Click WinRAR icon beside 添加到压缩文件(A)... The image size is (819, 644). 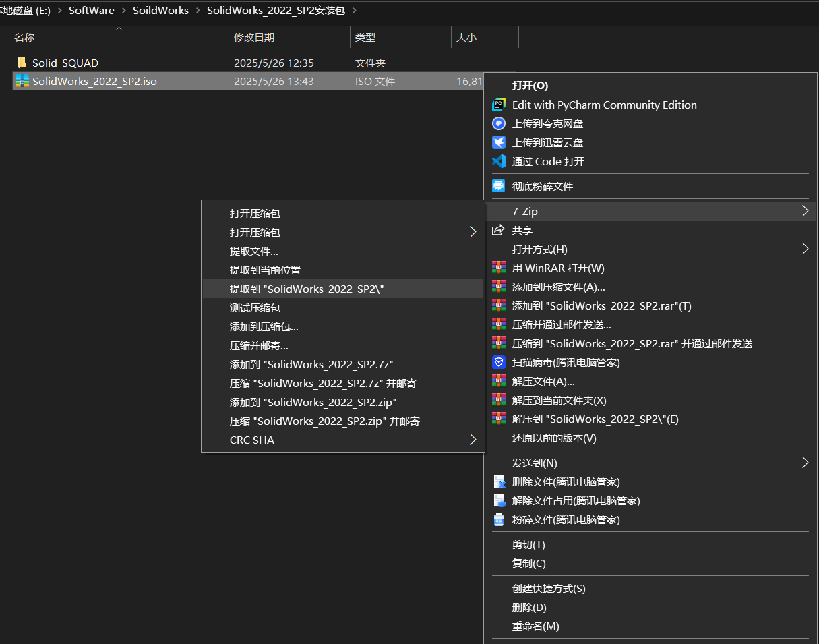(x=499, y=287)
